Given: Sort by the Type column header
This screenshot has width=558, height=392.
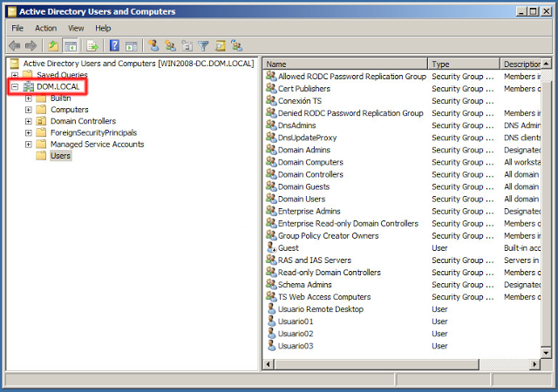Looking at the screenshot, I should [x=464, y=64].
